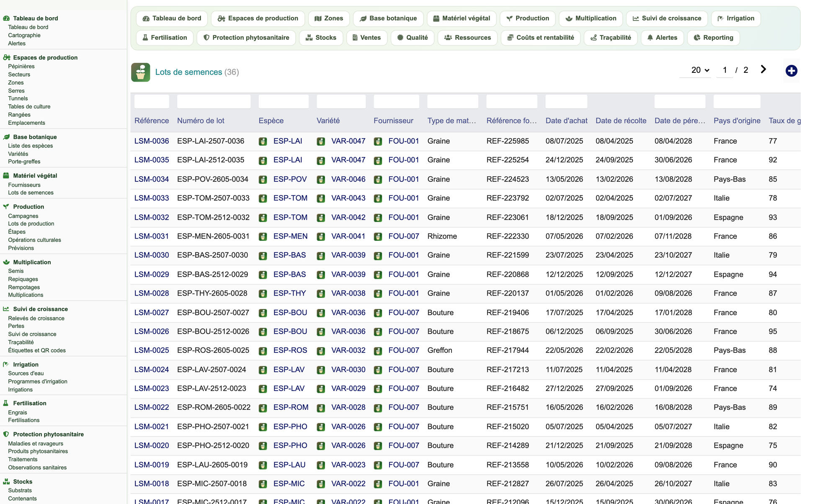Open Reporting top tab
The height and width of the screenshot is (504, 815).
click(714, 38)
